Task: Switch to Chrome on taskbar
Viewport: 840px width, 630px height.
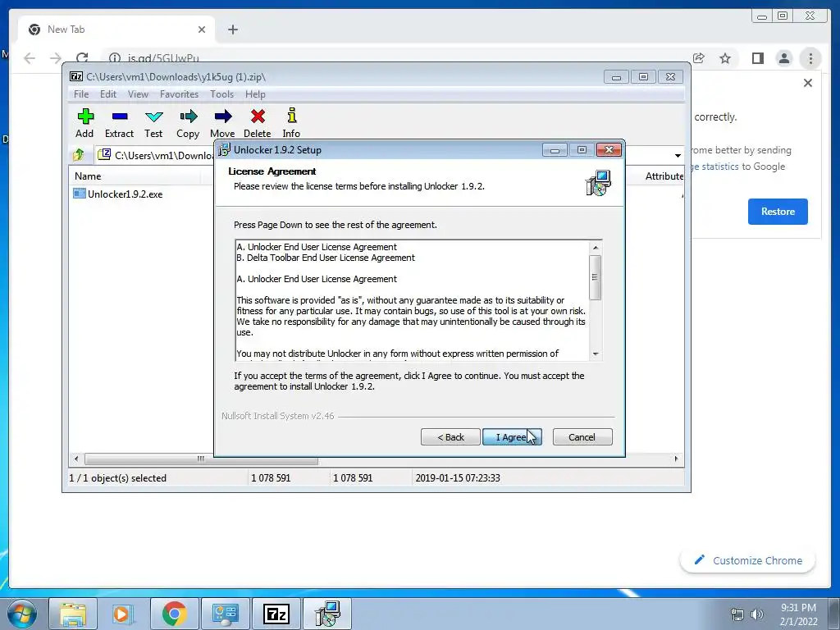Action: pos(174,614)
